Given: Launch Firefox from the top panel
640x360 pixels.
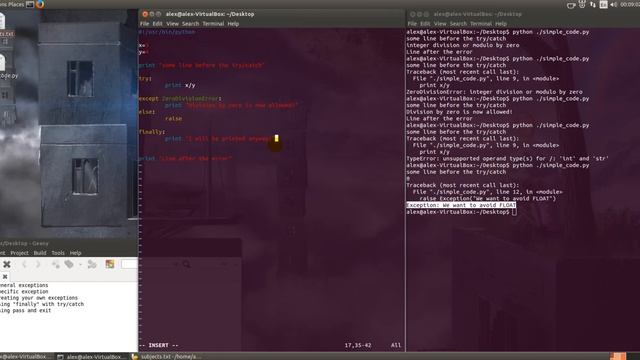Looking at the screenshot, I should pyautogui.click(x=40, y=4).
